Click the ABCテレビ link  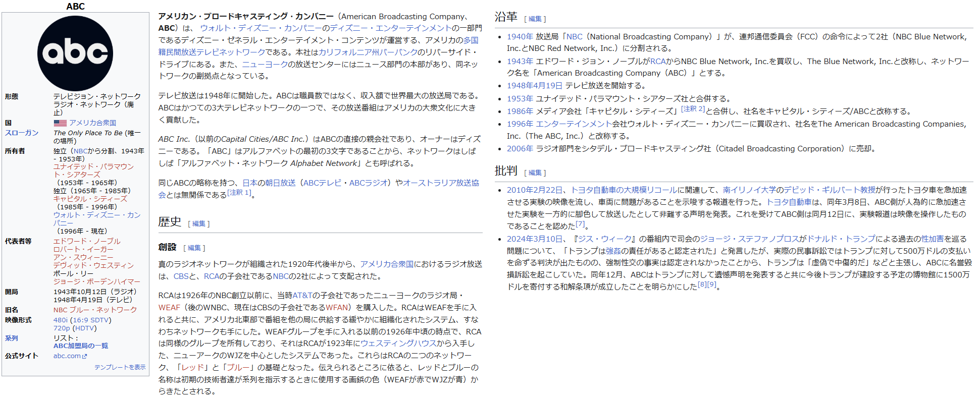pos(322,183)
